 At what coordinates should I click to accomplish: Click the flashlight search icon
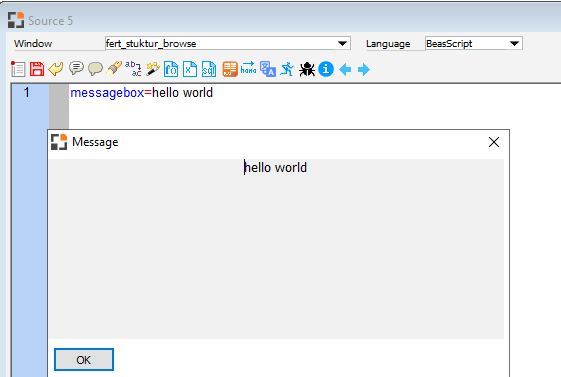[114, 68]
